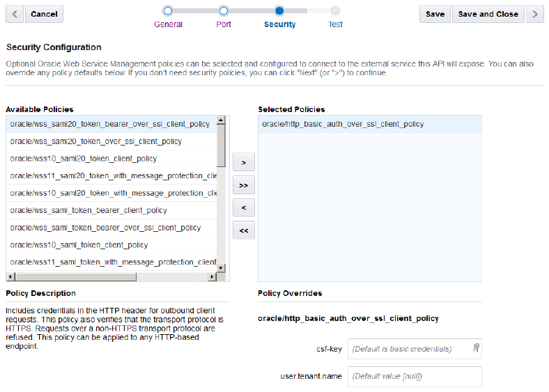Image resolution: width=549 pixels, height=392 pixels.
Task: Move selected policy to Selected Policies
Action: click(243, 162)
